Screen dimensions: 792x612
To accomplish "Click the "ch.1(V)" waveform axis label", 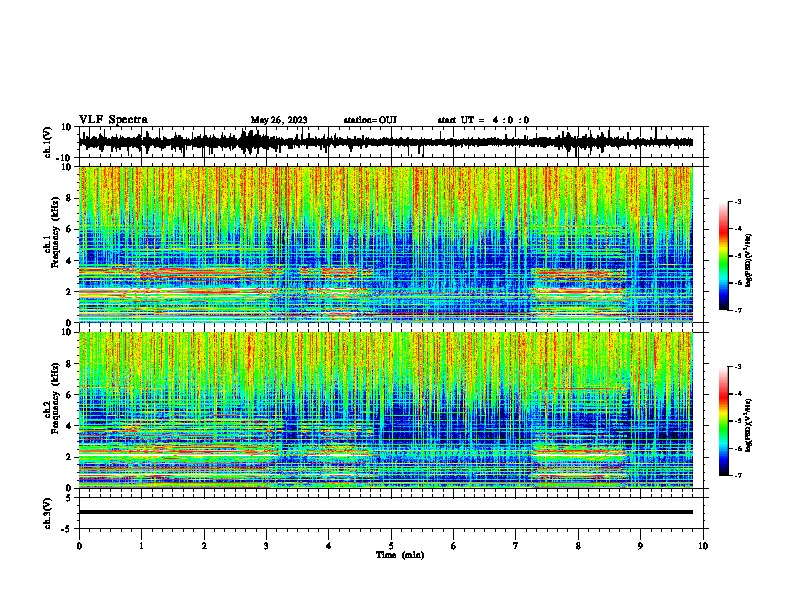I will (48, 142).
